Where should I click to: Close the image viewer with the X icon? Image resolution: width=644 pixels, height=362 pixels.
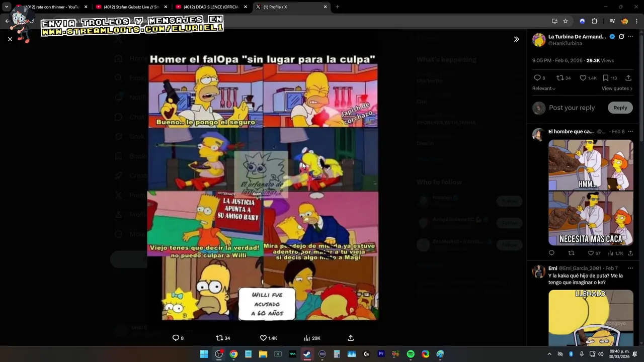[x=10, y=39]
